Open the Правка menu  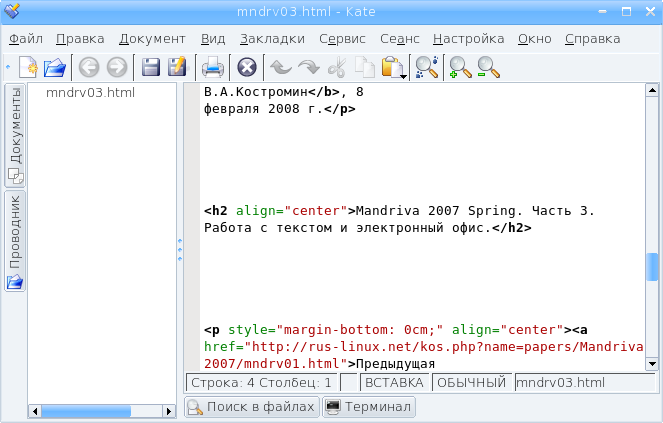point(80,39)
